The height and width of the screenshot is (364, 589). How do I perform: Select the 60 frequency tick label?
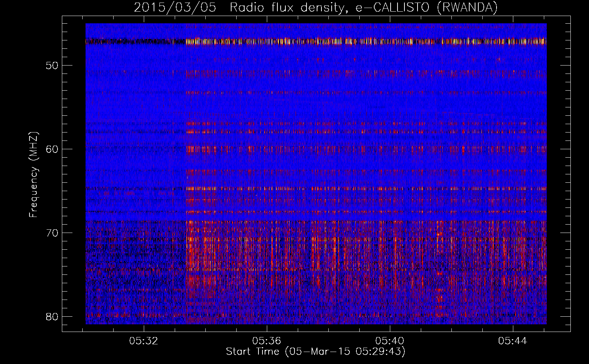52,149
